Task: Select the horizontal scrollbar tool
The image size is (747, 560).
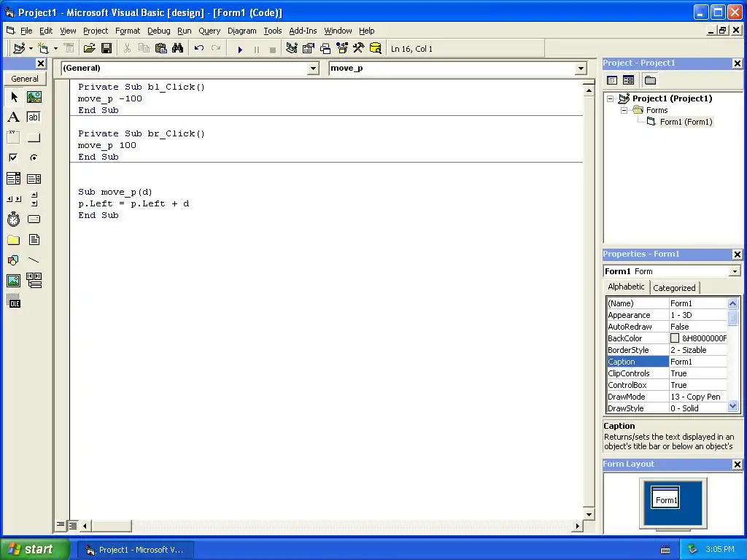Action: (x=14, y=199)
